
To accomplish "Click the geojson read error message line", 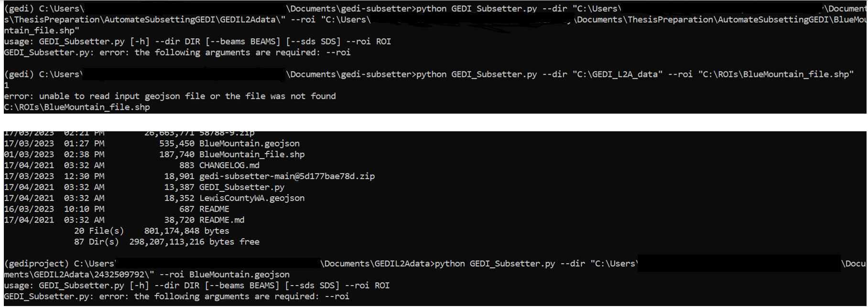I will (x=170, y=96).
